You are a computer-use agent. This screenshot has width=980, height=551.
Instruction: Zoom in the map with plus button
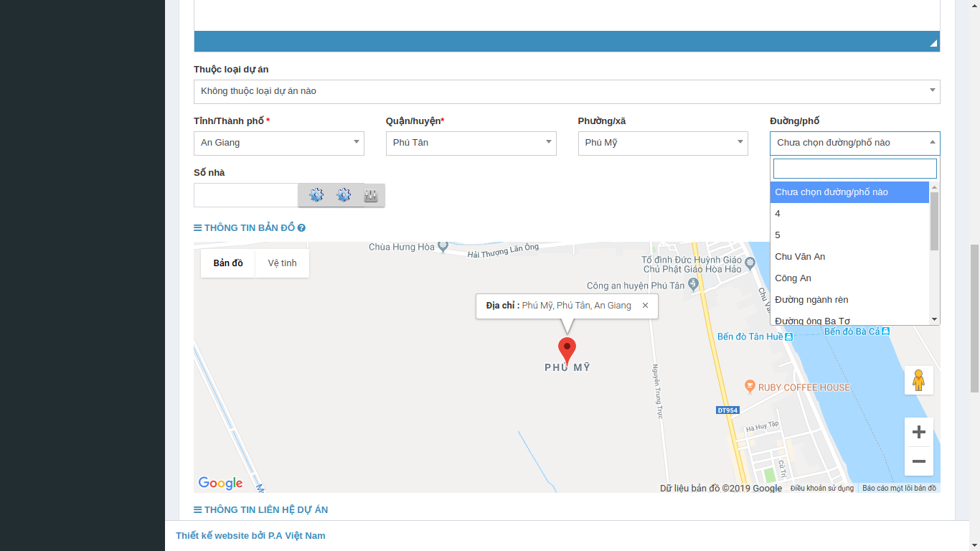pyautogui.click(x=919, y=432)
